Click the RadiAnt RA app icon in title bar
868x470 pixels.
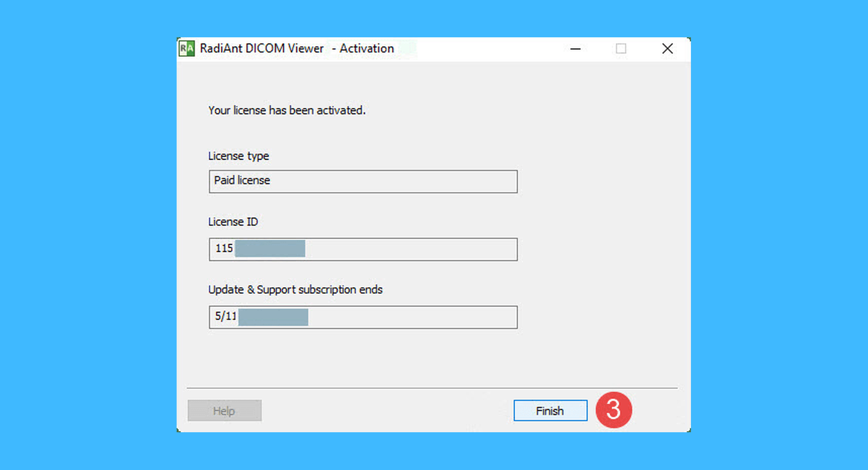pos(187,49)
